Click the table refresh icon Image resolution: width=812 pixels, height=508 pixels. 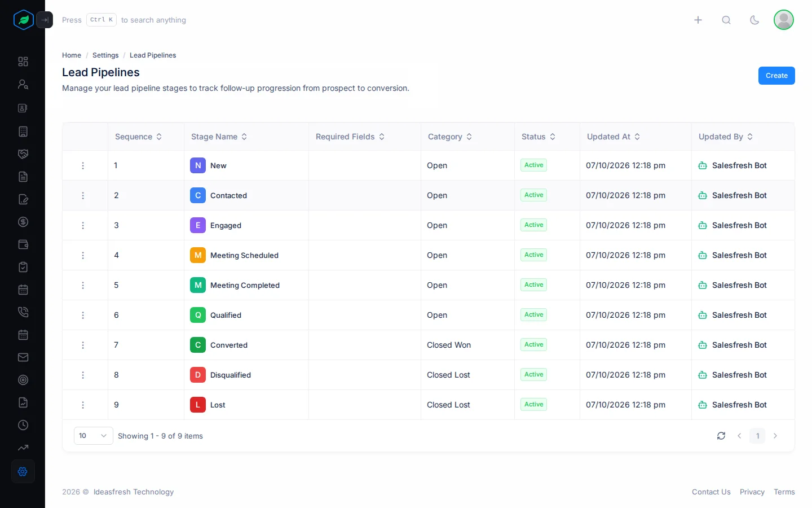[x=721, y=436]
